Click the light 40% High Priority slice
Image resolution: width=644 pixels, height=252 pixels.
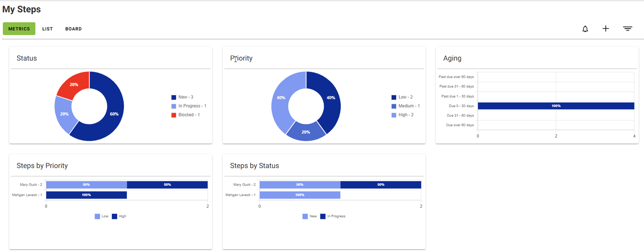281,98
